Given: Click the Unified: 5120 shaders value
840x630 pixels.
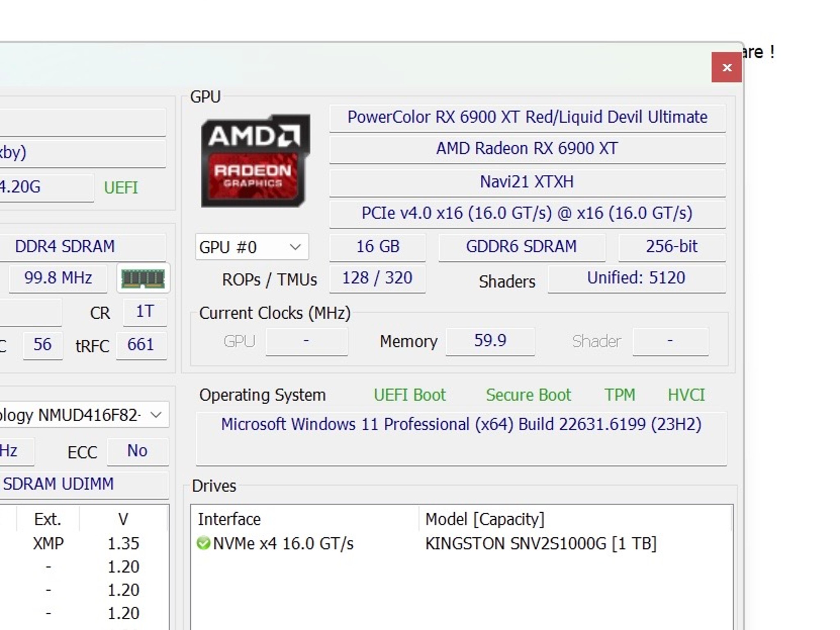Looking at the screenshot, I should (637, 278).
